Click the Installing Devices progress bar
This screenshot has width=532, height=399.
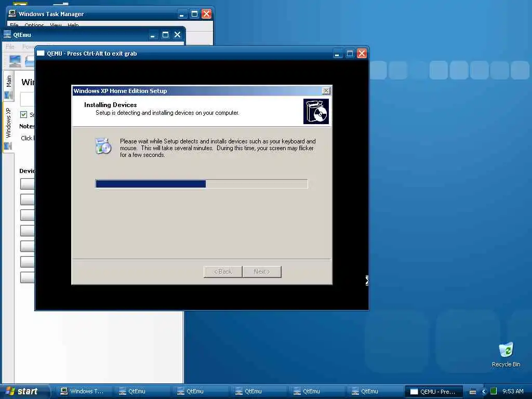pos(202,184)
